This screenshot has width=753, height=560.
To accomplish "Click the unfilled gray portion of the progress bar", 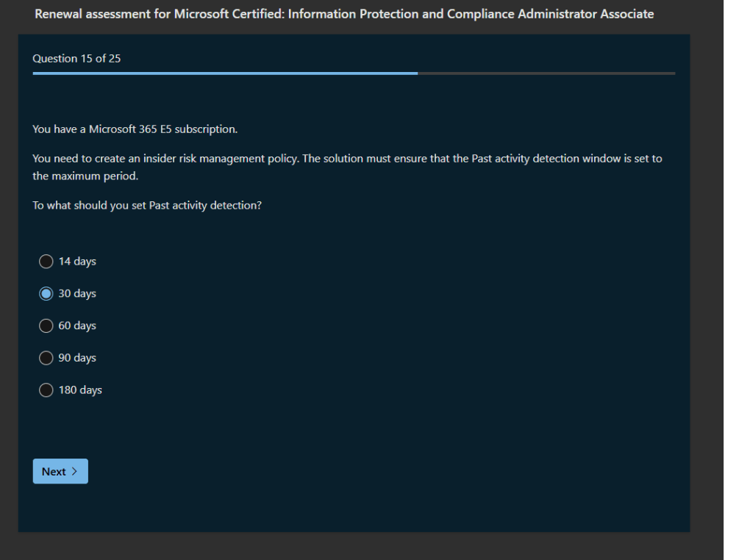I will (x=546, y=73).
